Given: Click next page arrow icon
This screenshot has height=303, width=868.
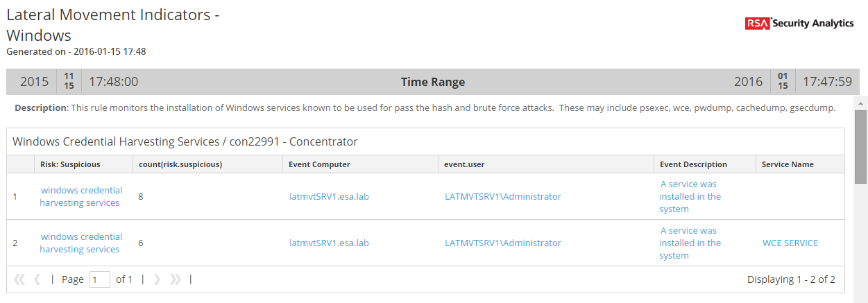Looking at the screenshot, I should click(157, 279).
